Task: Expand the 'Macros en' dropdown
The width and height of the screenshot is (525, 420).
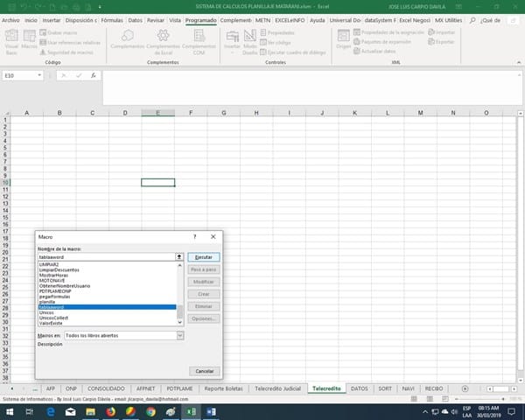Action: 180,335
